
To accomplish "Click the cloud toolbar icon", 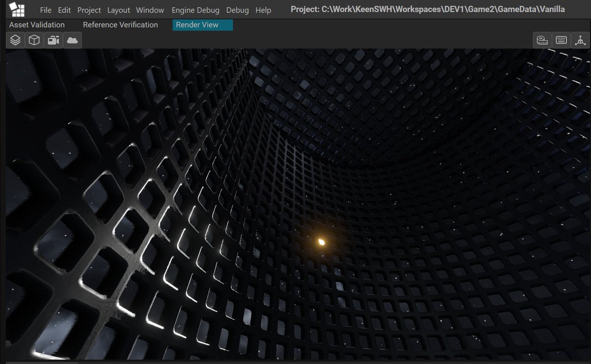I will point(72,40).
